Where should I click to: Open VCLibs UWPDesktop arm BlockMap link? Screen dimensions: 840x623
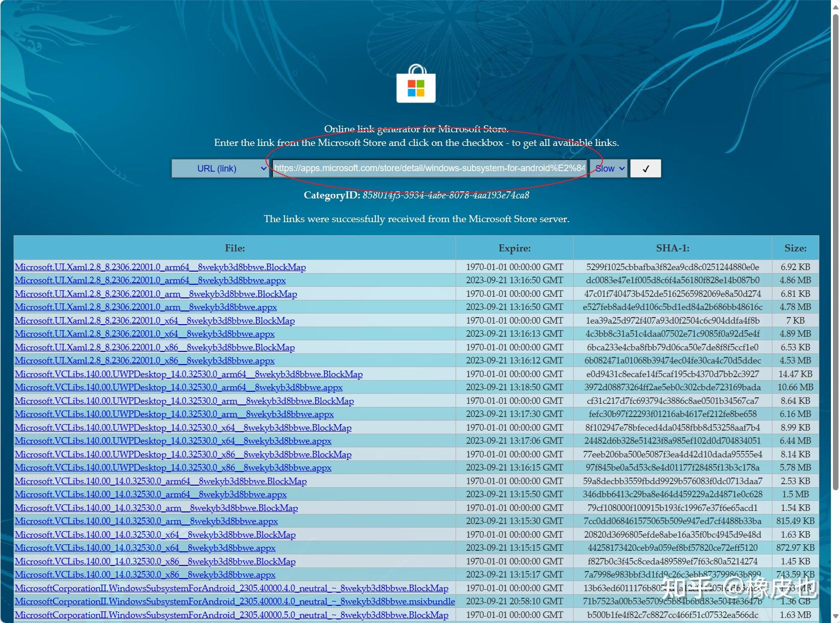click(x=184, y=401)
